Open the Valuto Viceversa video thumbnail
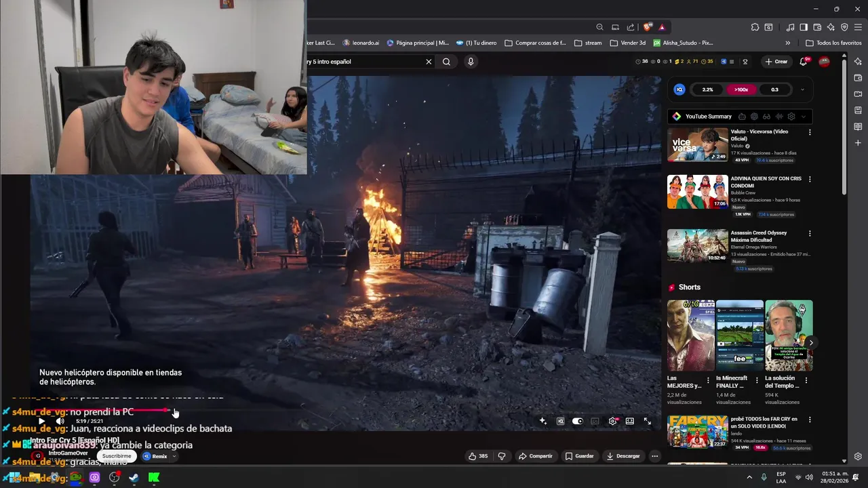This screenshot has width=868, height=488. (x=698, y=145)
